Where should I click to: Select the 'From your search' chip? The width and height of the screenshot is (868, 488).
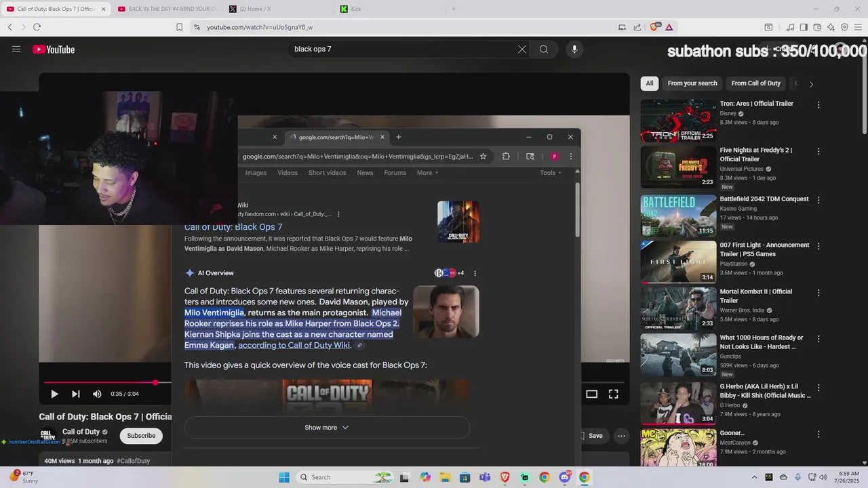692,83
